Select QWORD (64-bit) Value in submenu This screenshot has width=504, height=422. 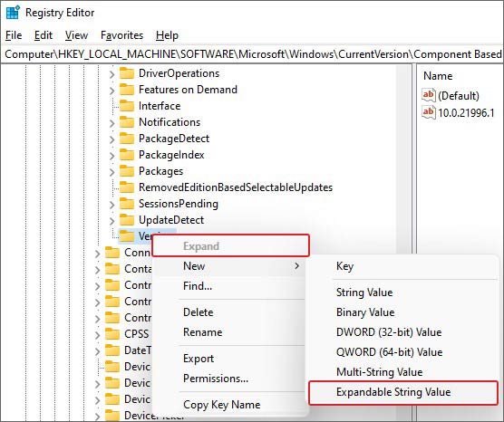(403, 352)
